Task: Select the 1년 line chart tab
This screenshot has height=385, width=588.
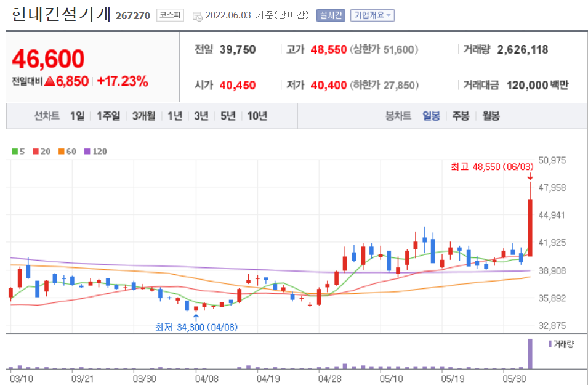Action: point(175,116)
